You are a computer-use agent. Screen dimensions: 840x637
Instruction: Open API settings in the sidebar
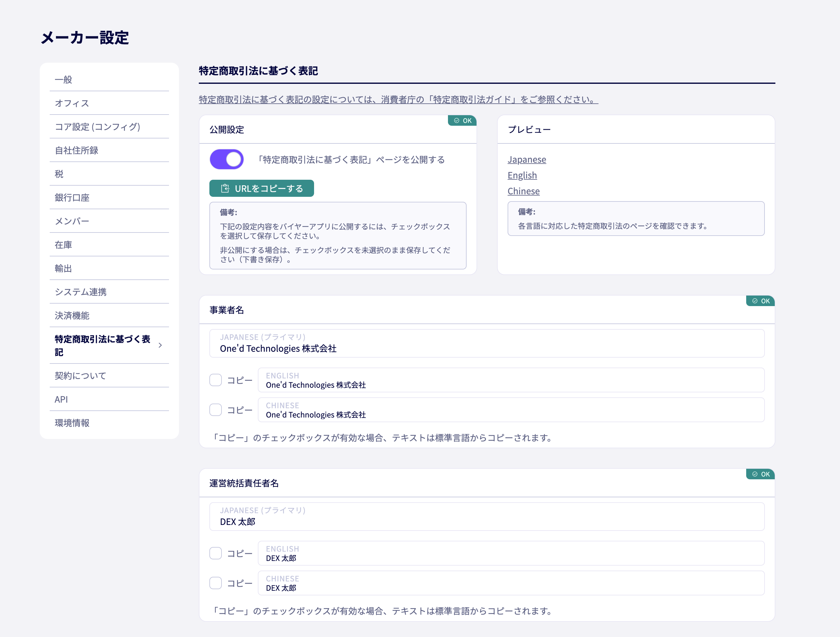tap(109, 400)
